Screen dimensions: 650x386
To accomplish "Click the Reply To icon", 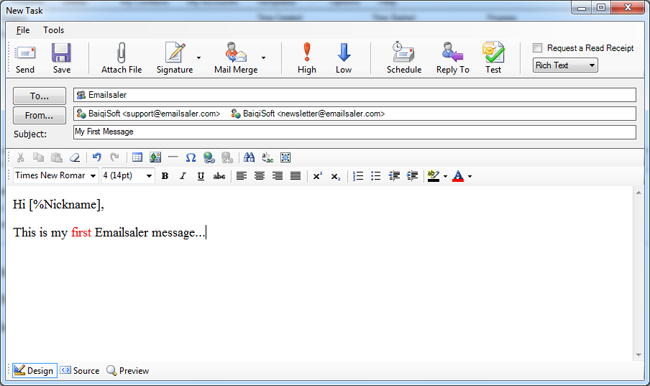I will point(452,53).
